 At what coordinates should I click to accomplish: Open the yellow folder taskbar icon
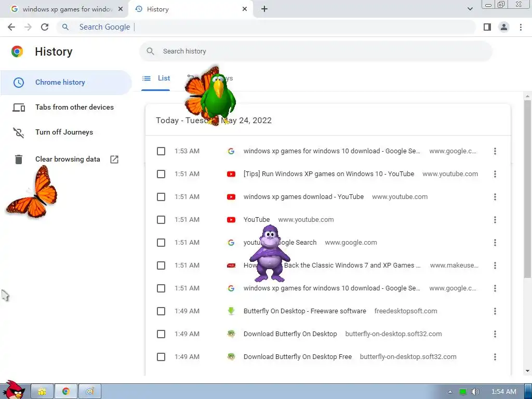point(42,392)
